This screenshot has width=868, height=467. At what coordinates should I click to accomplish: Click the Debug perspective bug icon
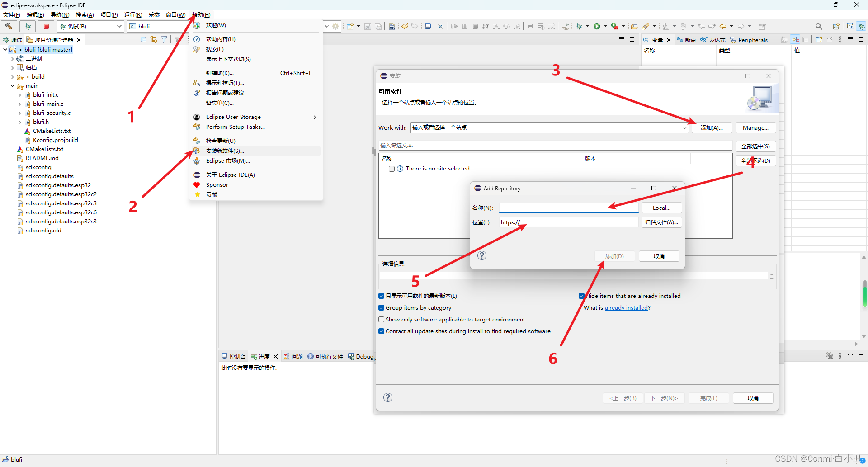coord(862,26)
